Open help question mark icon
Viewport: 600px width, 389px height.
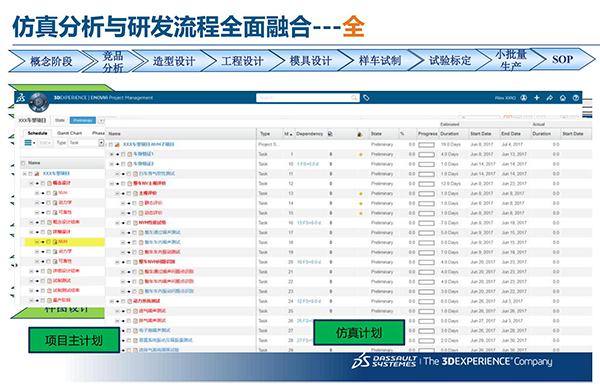pos(576,98)
